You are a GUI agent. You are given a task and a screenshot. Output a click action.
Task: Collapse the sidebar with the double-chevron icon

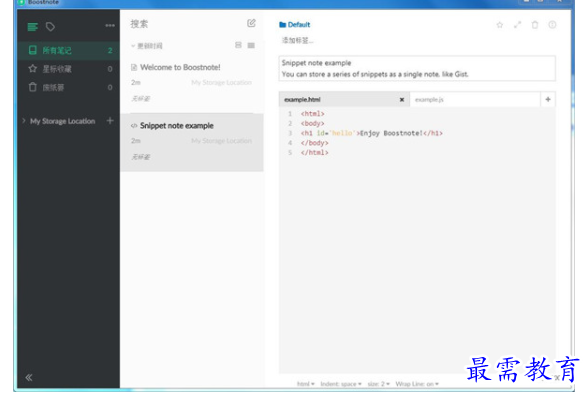click(x=29, y=377)
